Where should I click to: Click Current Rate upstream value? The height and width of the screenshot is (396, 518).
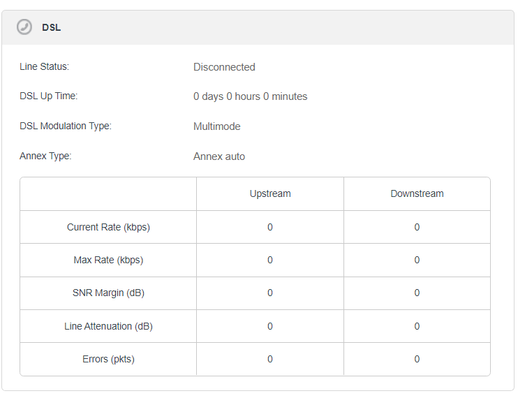(x=270, y=227)
